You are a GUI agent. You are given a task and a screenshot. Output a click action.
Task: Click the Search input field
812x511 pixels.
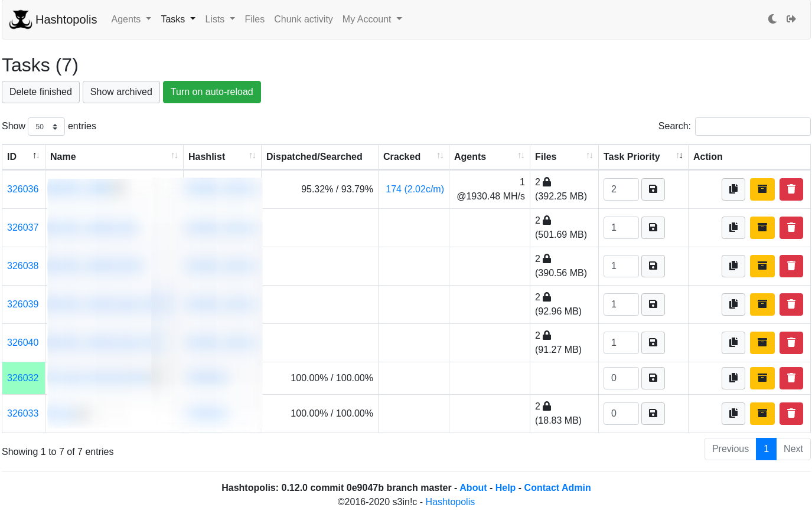pos(752,126)
